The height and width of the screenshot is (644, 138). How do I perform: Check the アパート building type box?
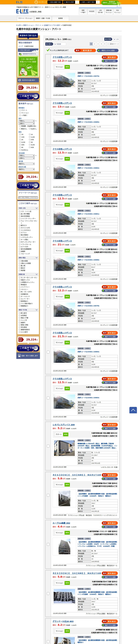pos(20,110)
